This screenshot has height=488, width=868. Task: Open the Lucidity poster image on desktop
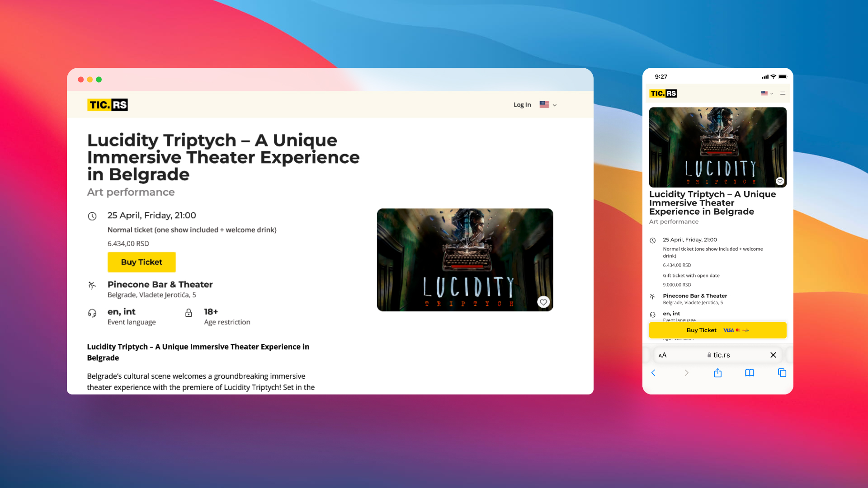tap(465, 260)
